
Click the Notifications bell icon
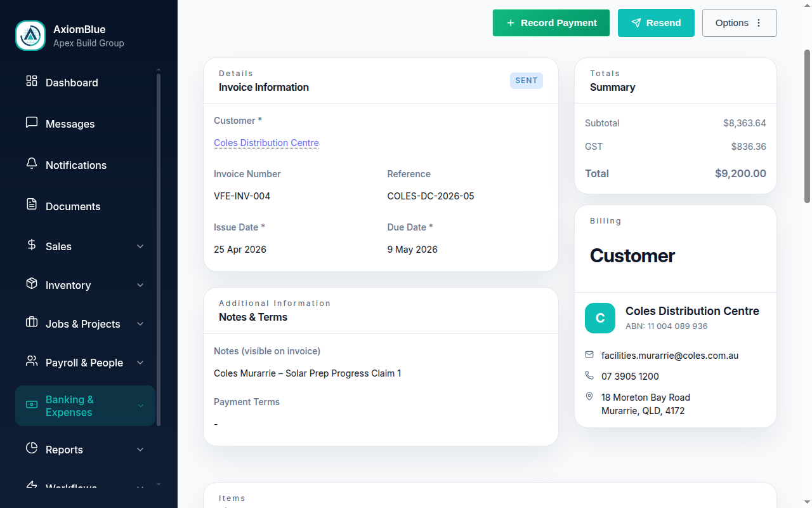tap(32, 164)
